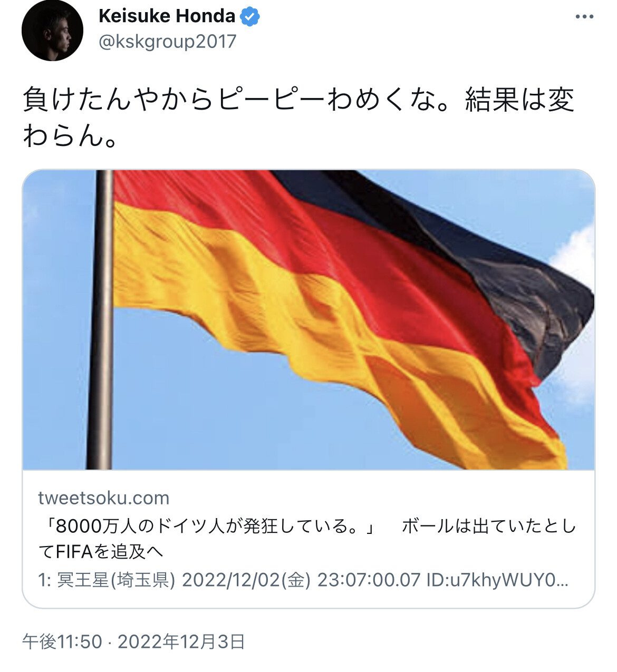Open the tweetsoku.com domain link

[104, 498]
